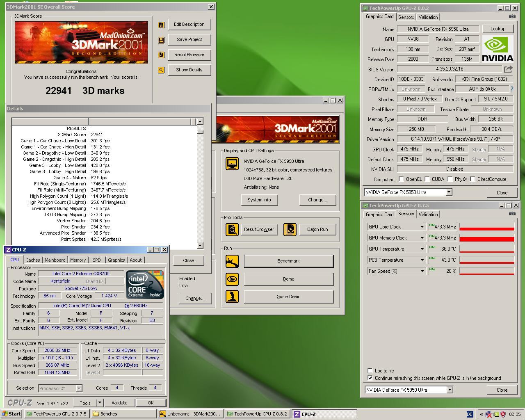Switch to the Memory tab in CPU-Z
This screenshot has height=420, width=525.
pos(78,260)
